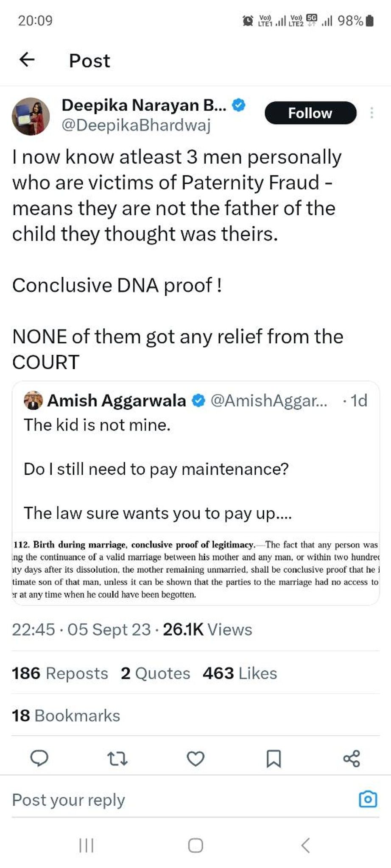Tap Android home navigation button

(x=195, y=845)
